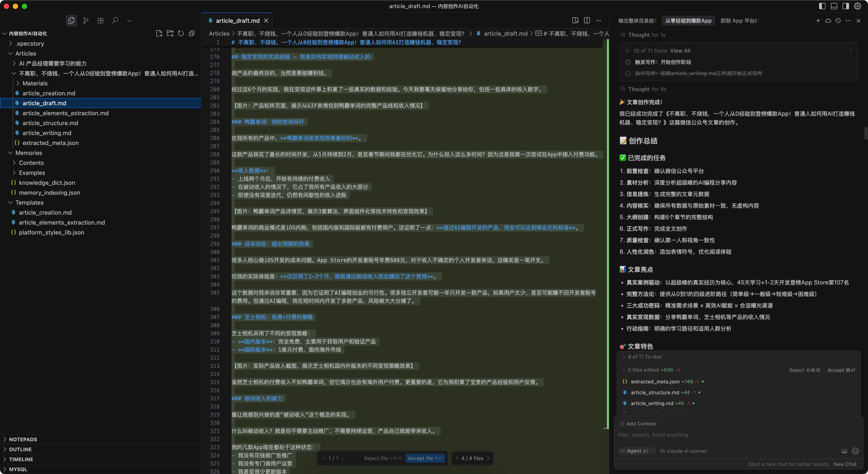This screenshot has width=868, height=474.
Task: Open article_structure.md file
Action: 50,123
